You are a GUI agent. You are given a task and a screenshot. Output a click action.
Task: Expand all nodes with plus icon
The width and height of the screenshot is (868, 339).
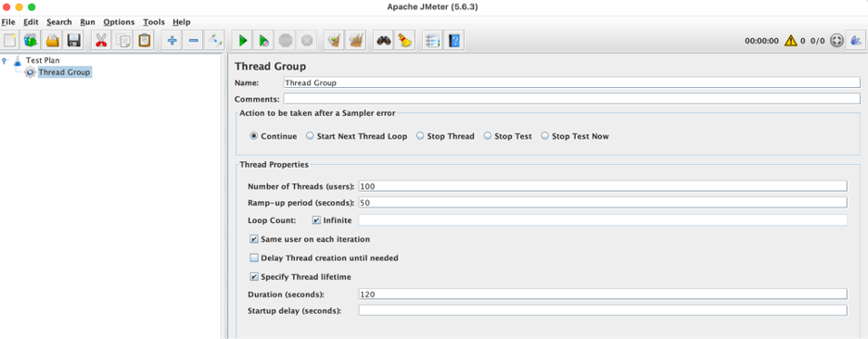172,41
